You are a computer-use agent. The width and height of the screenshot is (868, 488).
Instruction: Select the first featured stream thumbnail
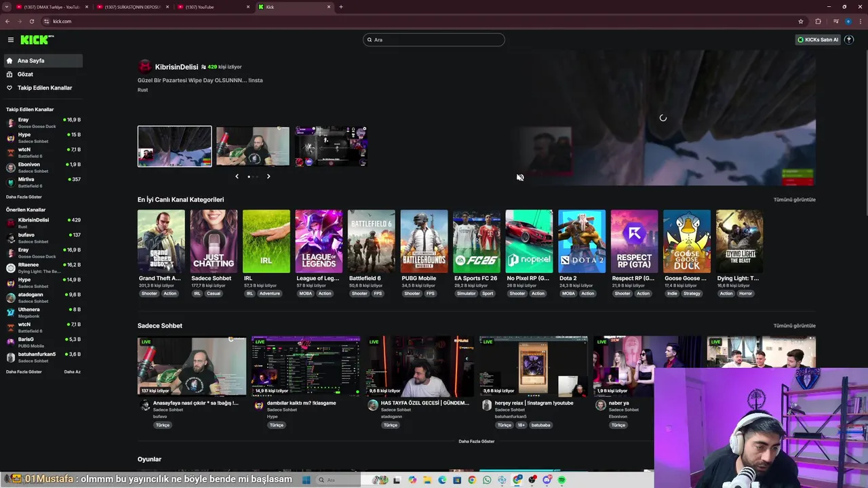[x=175, y=146]
